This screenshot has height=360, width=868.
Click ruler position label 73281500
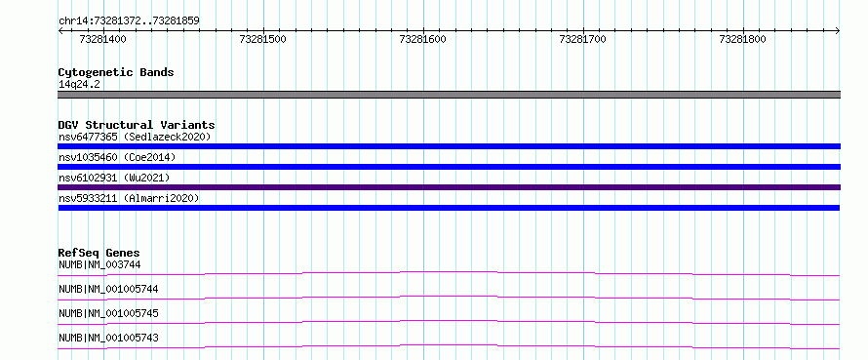(x=263, y=39)
